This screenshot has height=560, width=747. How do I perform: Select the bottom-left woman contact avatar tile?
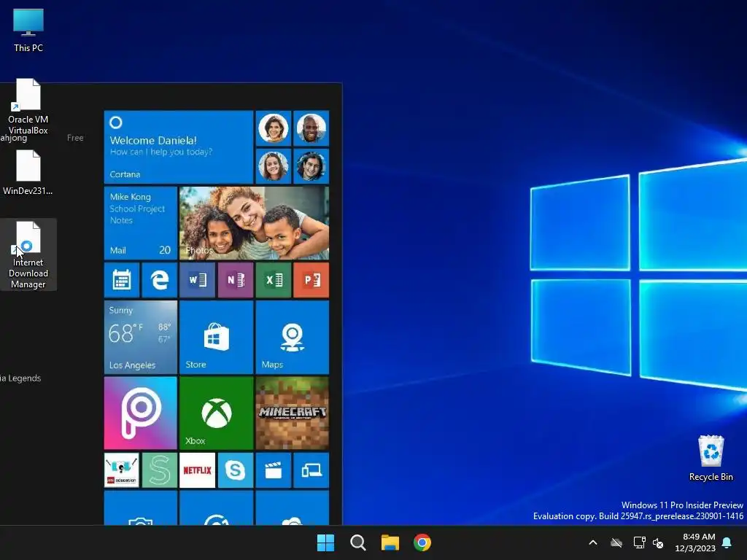point(274,166)
